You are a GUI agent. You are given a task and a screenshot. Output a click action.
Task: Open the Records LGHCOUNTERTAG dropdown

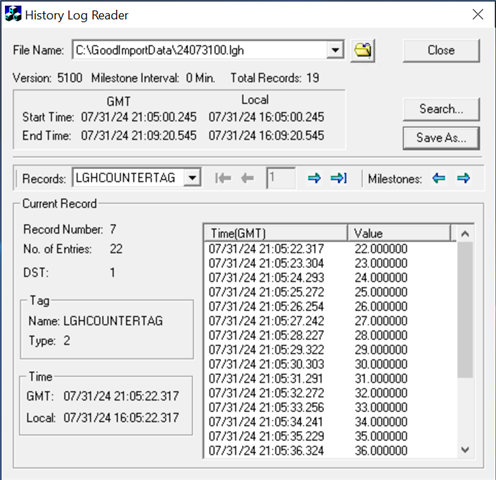[x=192, y=178]
